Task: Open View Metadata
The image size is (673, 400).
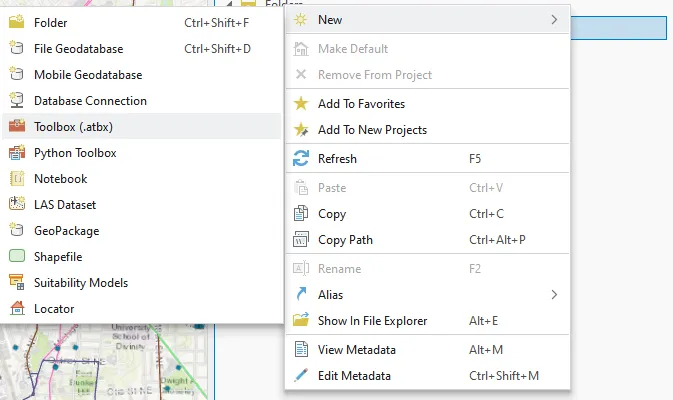Action: [x=356, y=350]
